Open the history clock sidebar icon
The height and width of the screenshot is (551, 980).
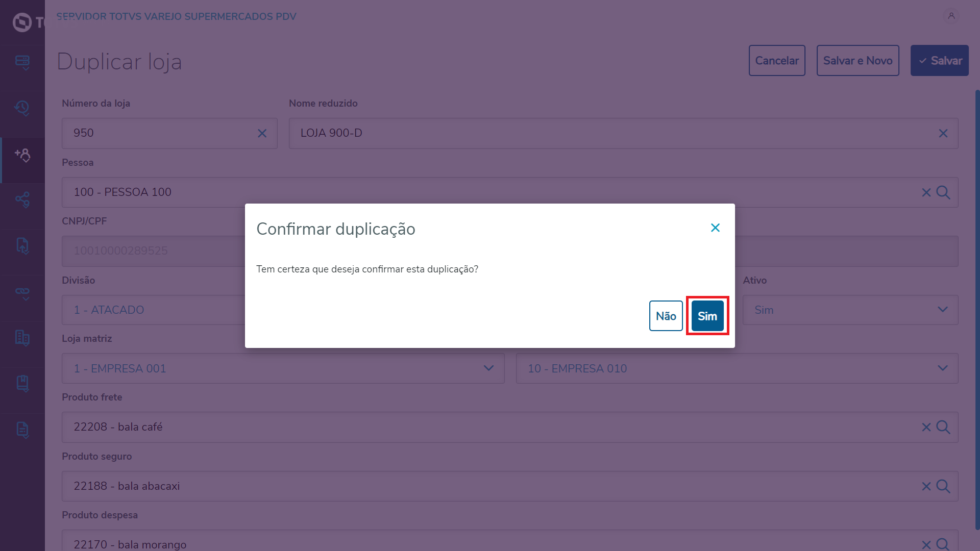coord(22,108)
